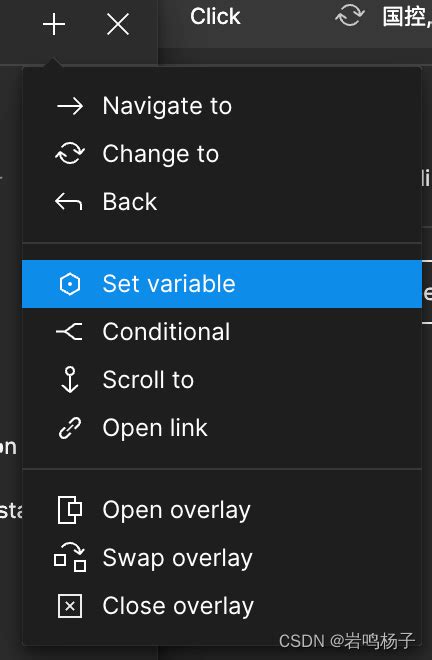The height and width of the screenshot is (660, 432).
Task: Click the X icon beside the plus
Action: (x=118, y=24)
